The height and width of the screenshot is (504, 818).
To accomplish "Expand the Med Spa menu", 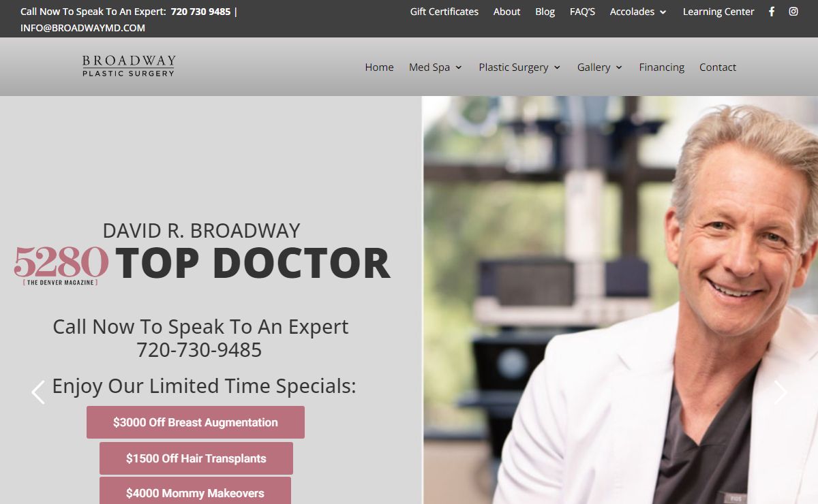I will pyautogui.click(x=436, y=67).
